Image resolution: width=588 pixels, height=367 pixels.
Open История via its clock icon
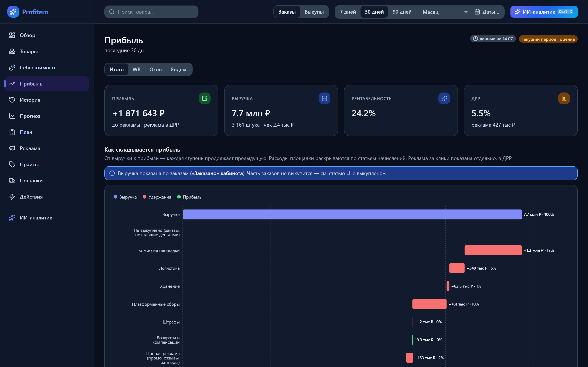pyautogui.click(x=12, y=100)
